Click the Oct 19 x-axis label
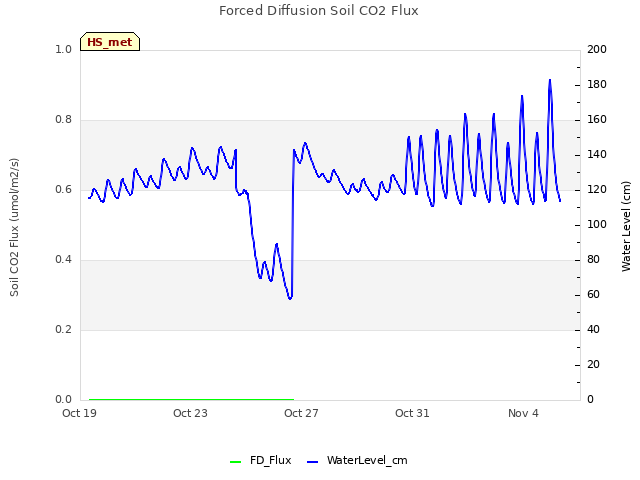 80,413
